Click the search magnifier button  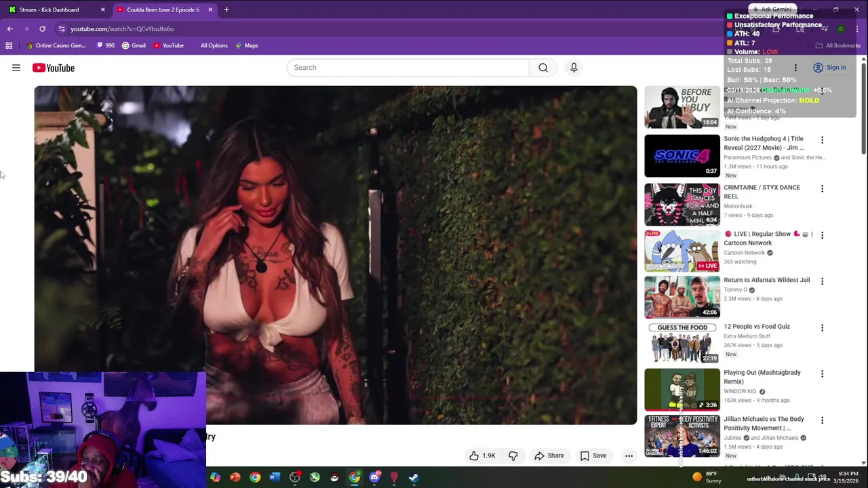[x=543, y=68]
